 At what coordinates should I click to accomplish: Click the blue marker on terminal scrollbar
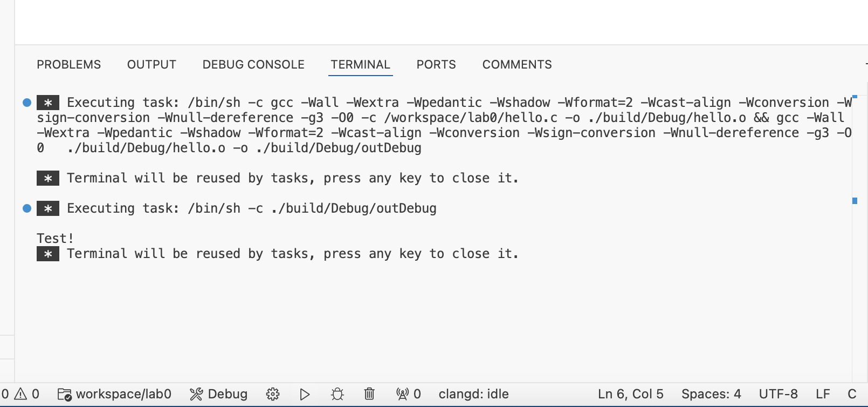855,201
